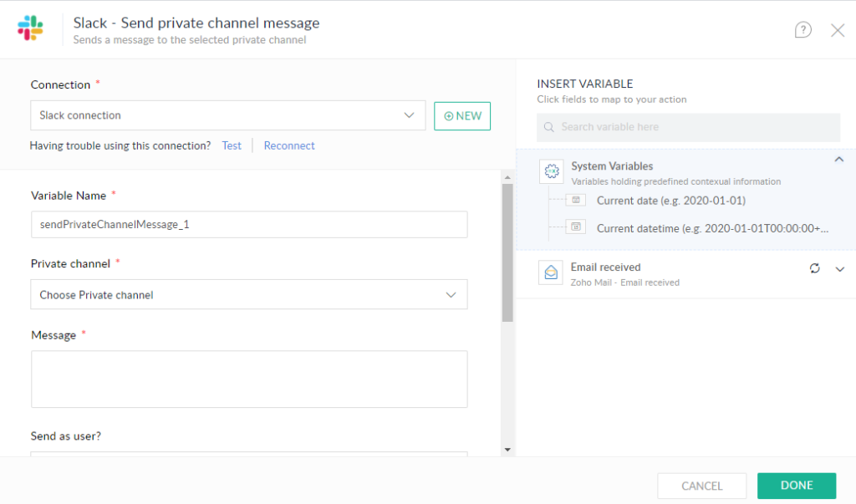Open the Choose Private channel dropdown

pos(249,294)
